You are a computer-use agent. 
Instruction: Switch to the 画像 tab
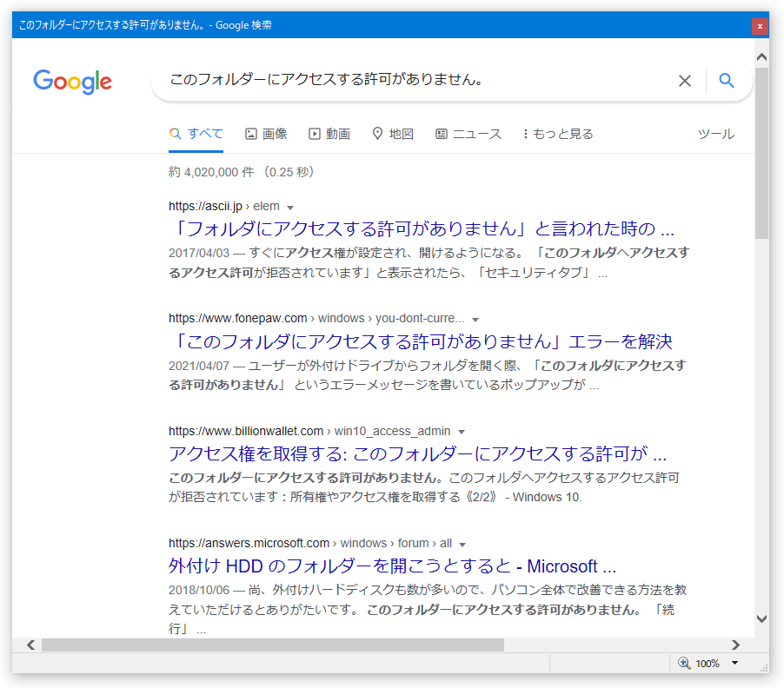[x=266, y=134]
